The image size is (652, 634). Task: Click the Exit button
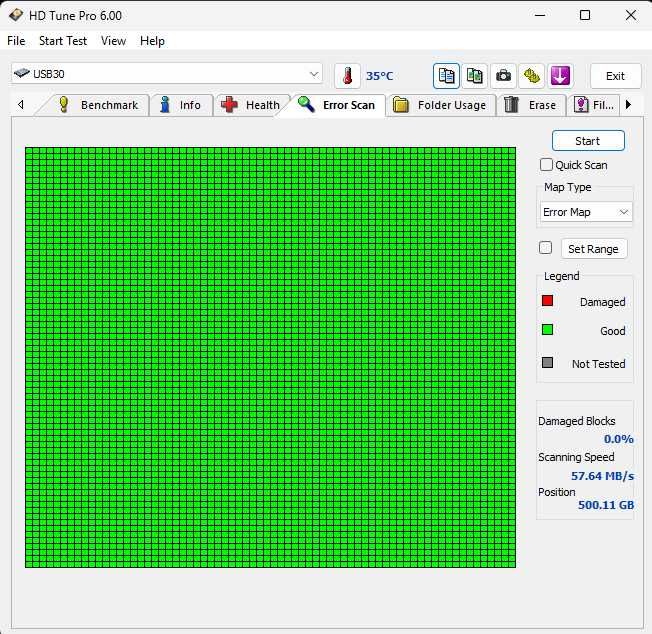pyautogui.click(x=615, y=76)
